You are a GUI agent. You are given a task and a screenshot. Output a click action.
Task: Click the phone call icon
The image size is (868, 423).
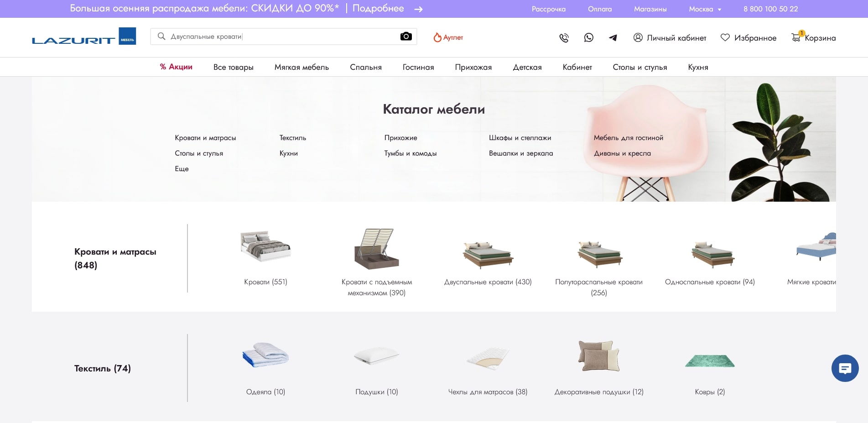coord(564,38)
